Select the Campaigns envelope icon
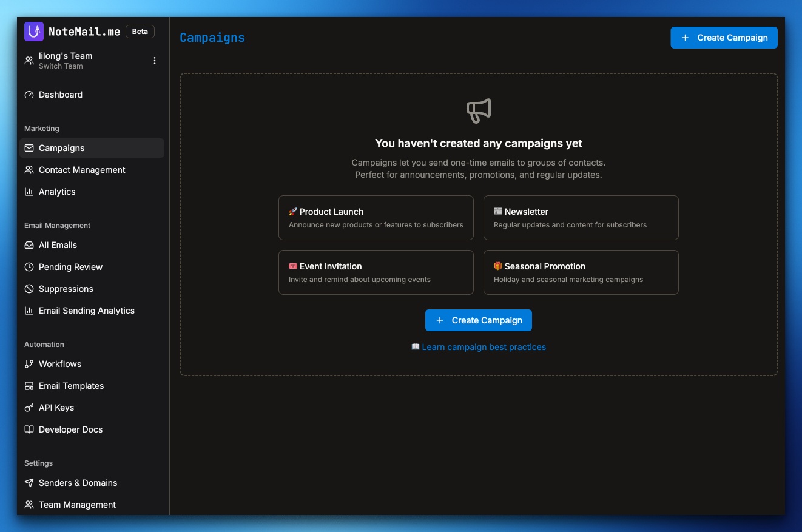The height and width of the screenshot is (532, 802). (x=29, y=148)
